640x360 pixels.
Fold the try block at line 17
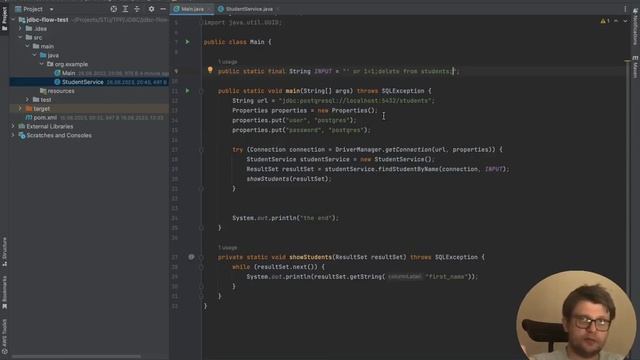tap(201, 150)
